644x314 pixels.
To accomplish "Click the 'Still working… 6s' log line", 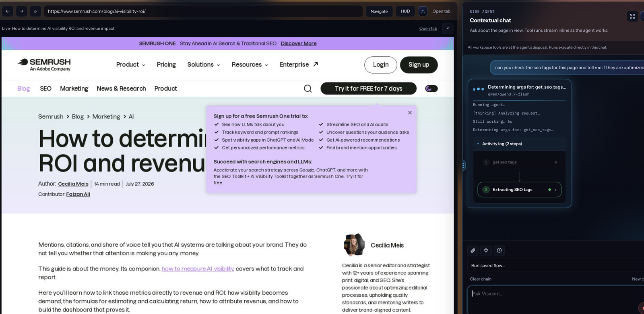I will tap(492, 122).
